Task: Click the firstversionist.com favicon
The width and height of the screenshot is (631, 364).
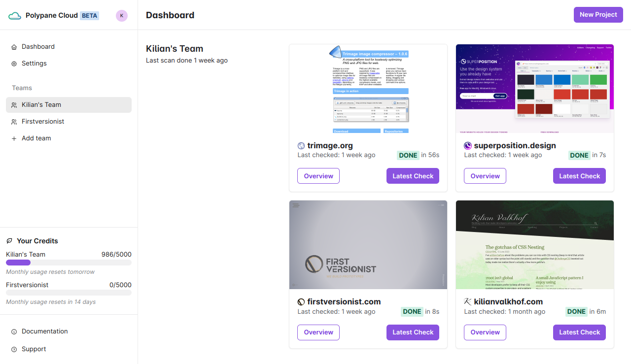Action: 301,302
